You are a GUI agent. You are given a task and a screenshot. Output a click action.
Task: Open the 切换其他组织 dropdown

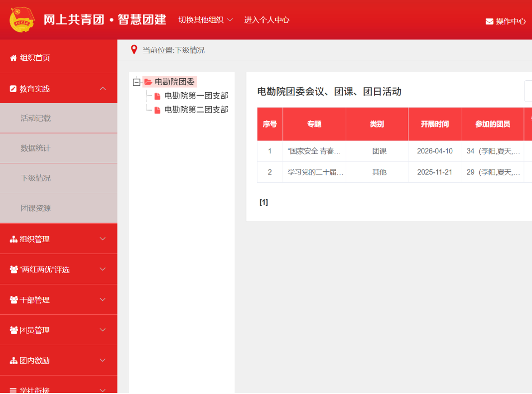click(205, 20)
